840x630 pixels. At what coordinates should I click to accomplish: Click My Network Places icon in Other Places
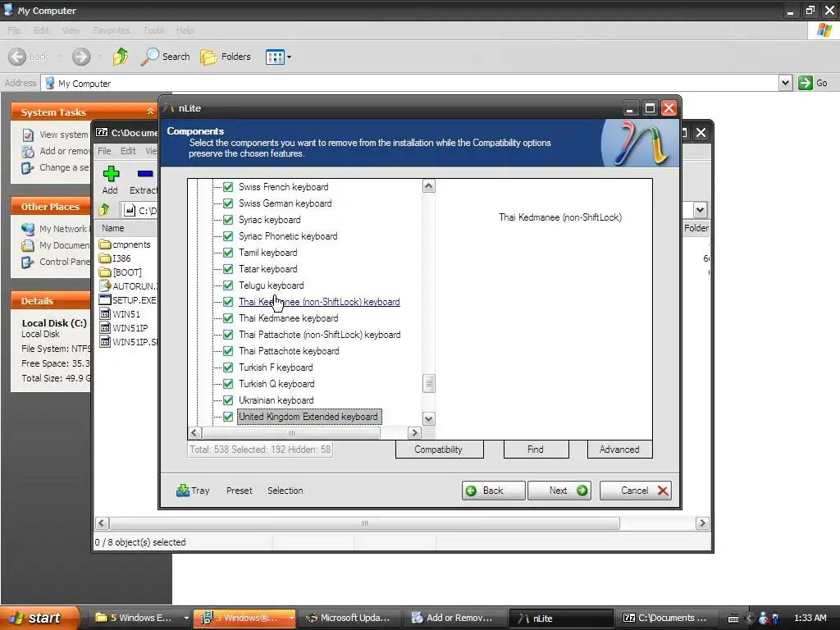28,230
